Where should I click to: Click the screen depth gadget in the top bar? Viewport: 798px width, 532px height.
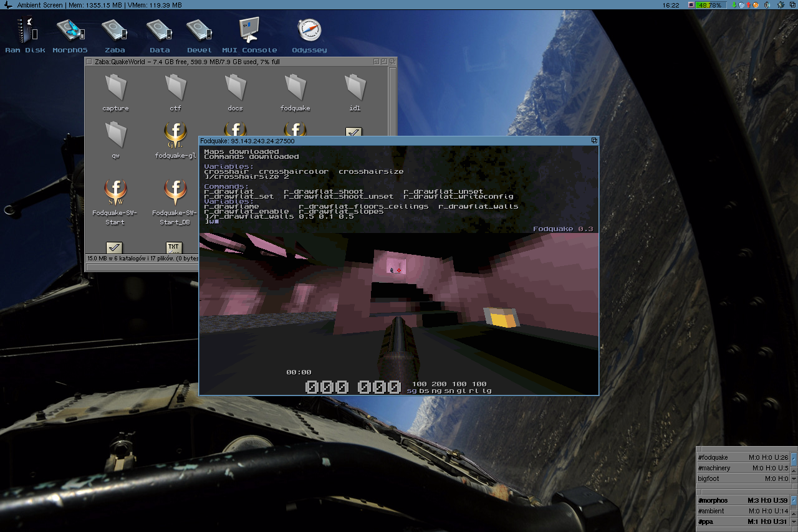792,5
